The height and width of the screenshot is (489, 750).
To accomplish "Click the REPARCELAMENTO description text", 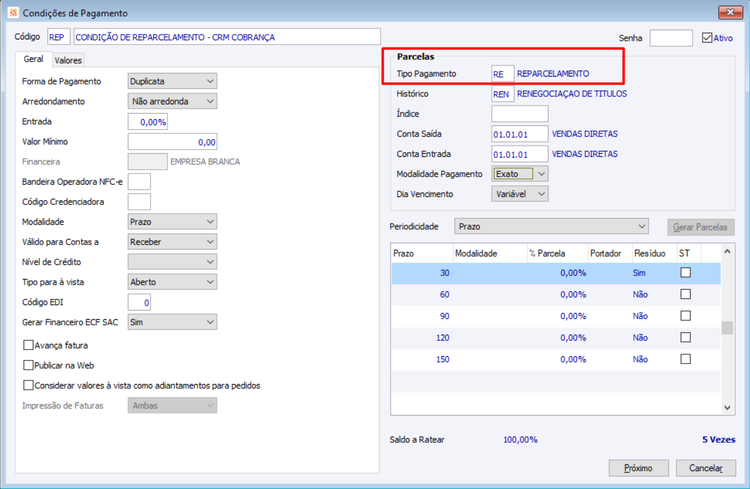I will 553,74.
